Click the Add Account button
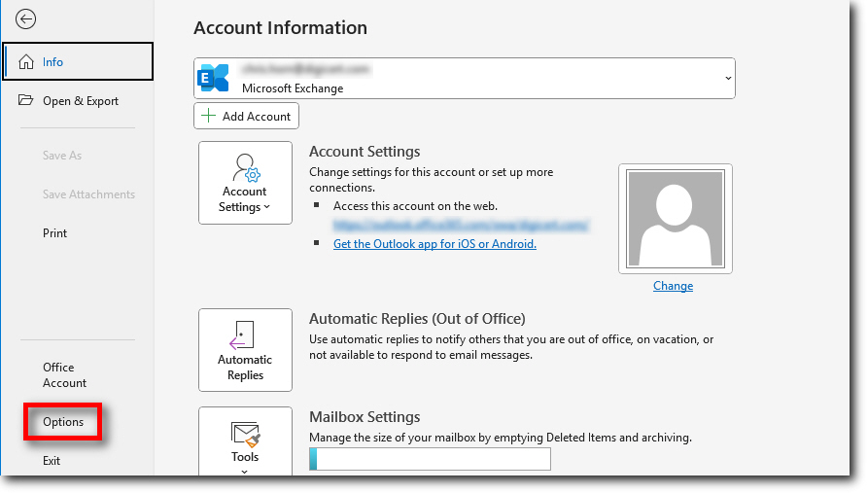The image size is (868, 493). tap(246, 116)
